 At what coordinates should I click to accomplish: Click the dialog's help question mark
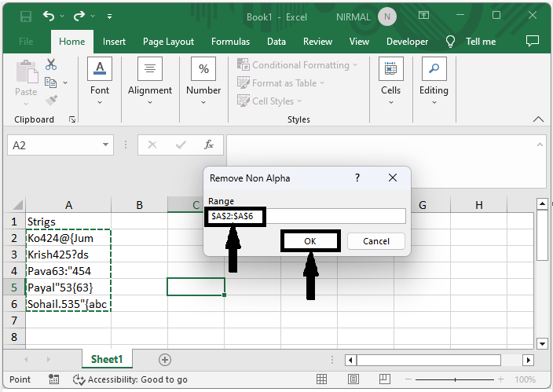[357, 178]
